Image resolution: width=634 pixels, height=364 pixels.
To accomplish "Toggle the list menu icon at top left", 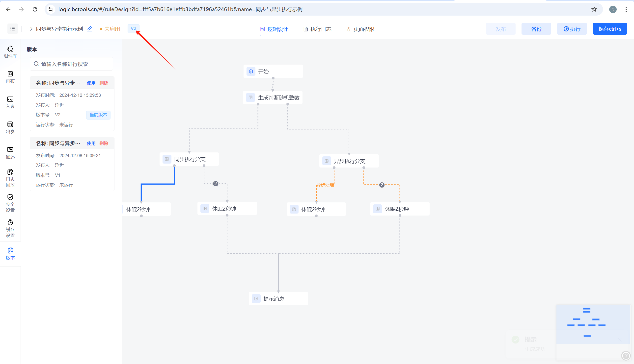I will [13, 29].
